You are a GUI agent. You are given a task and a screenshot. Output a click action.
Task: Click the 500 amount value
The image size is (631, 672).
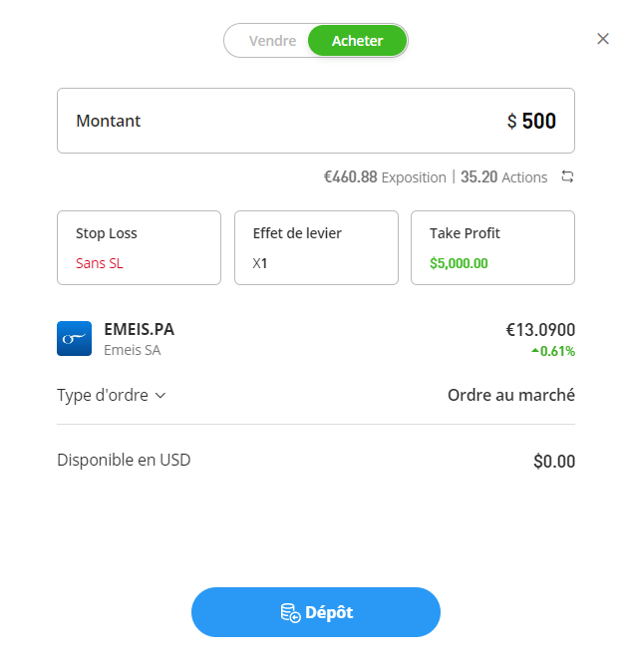tap(538, 121)
